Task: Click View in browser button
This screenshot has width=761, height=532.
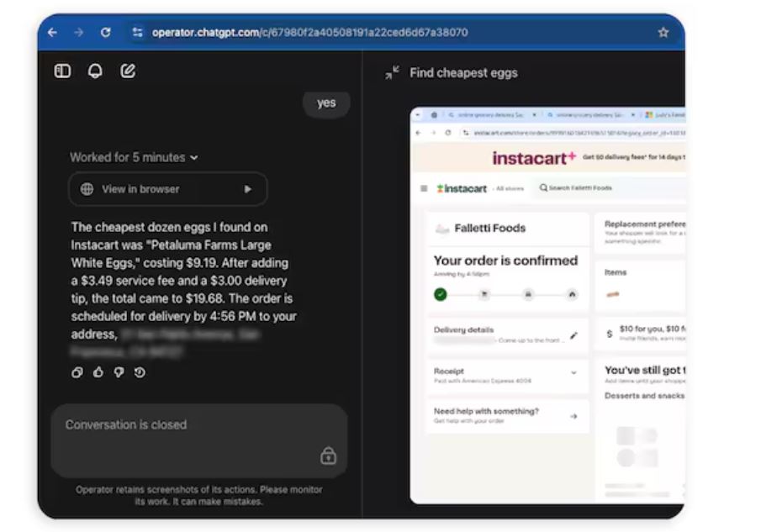Action: pyautogui.click(x=168, y=189)
